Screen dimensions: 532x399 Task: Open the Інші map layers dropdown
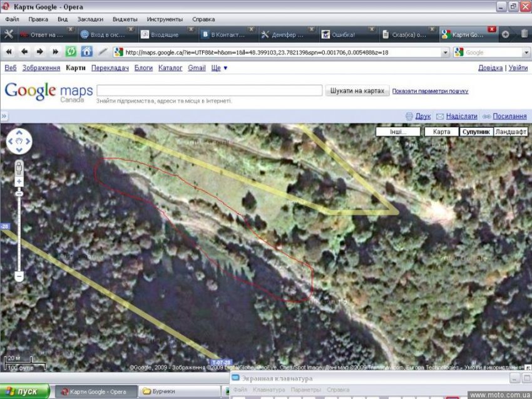398,132
